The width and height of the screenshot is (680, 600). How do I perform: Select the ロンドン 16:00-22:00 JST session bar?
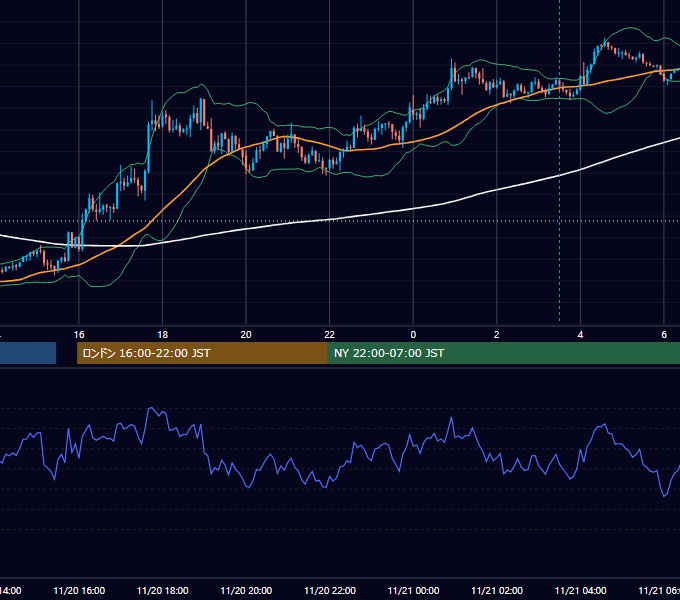click(202, 353)
